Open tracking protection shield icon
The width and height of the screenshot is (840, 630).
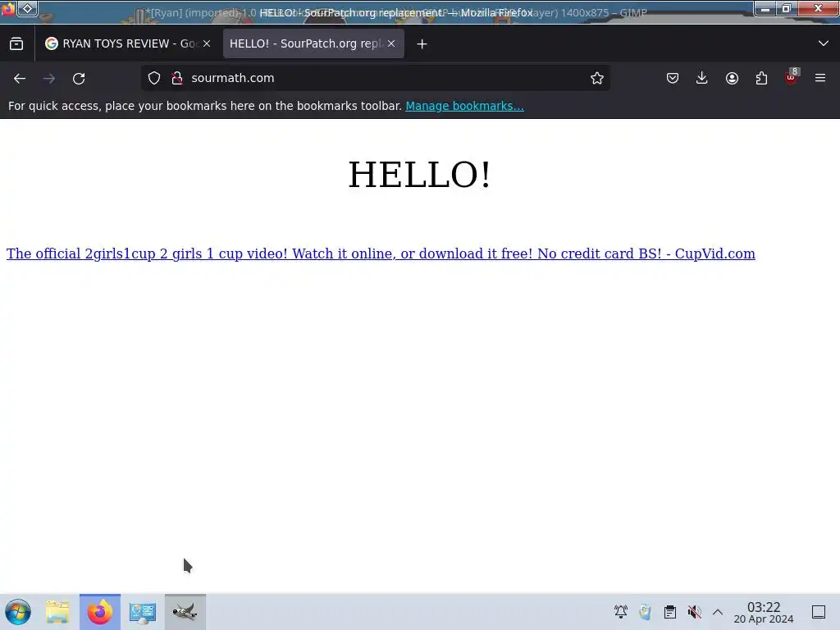coord(154,78)
